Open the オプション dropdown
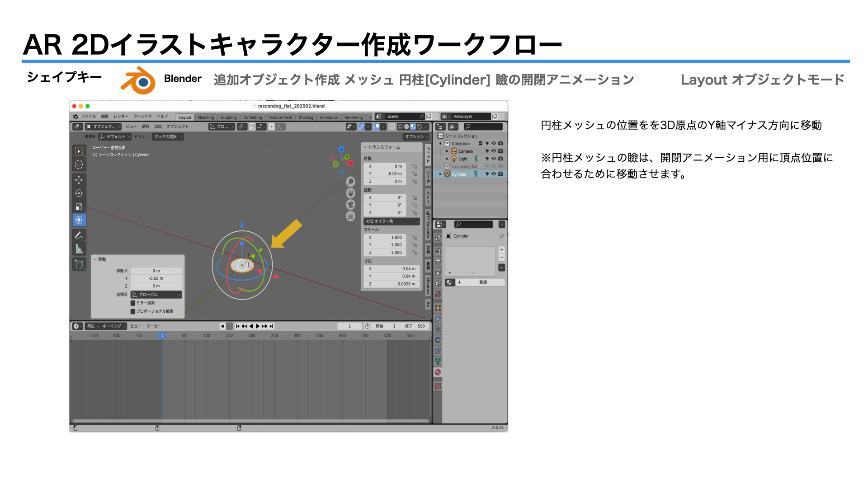 pos(416,136)
